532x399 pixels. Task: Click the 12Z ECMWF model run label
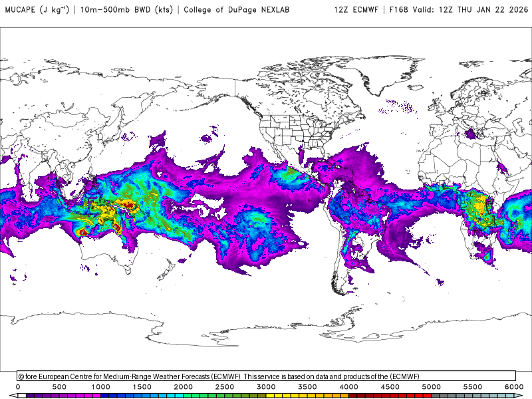pos(356,9)
